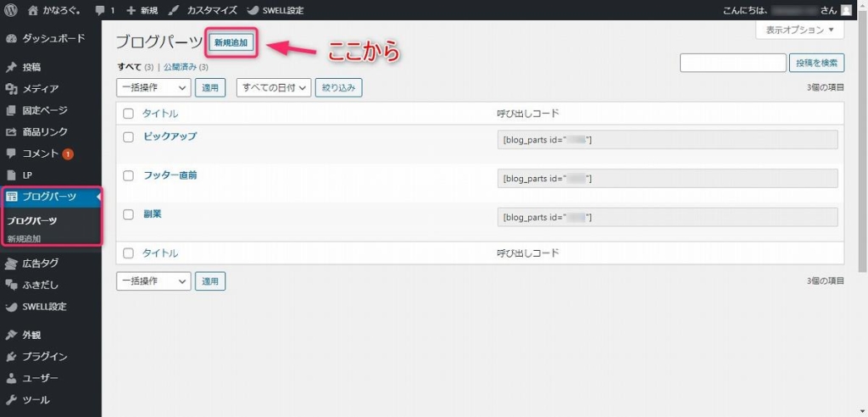868x417 pixels.
Task: Click the プラグイン plug icon in sidebar
Action: coord(11,357)
